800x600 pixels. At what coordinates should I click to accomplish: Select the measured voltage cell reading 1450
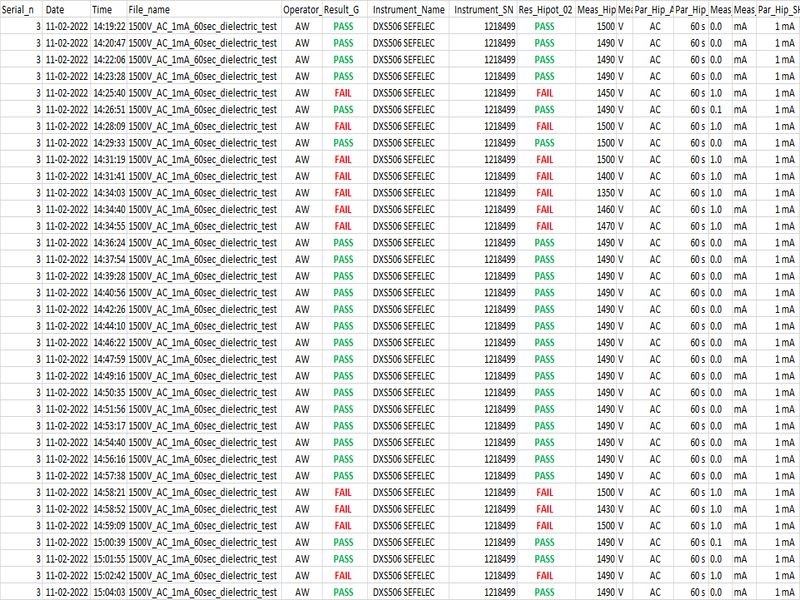click(x=596, y=93)
